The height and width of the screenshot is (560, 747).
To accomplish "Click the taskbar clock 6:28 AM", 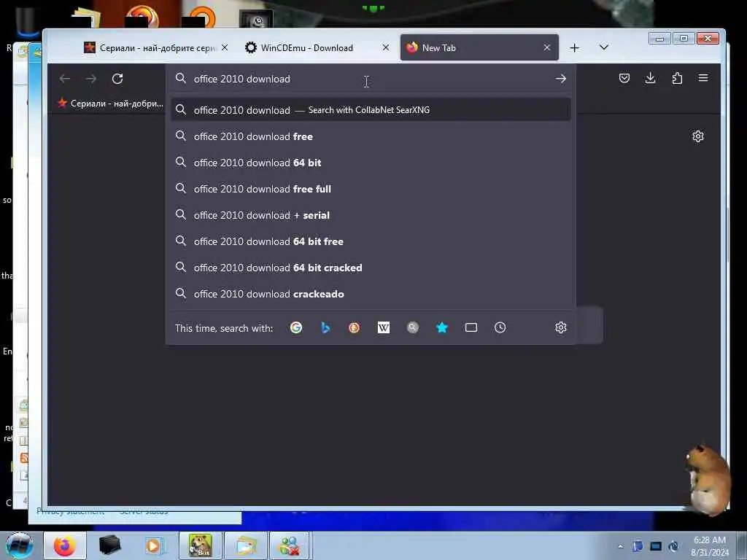I will [710, 546].
